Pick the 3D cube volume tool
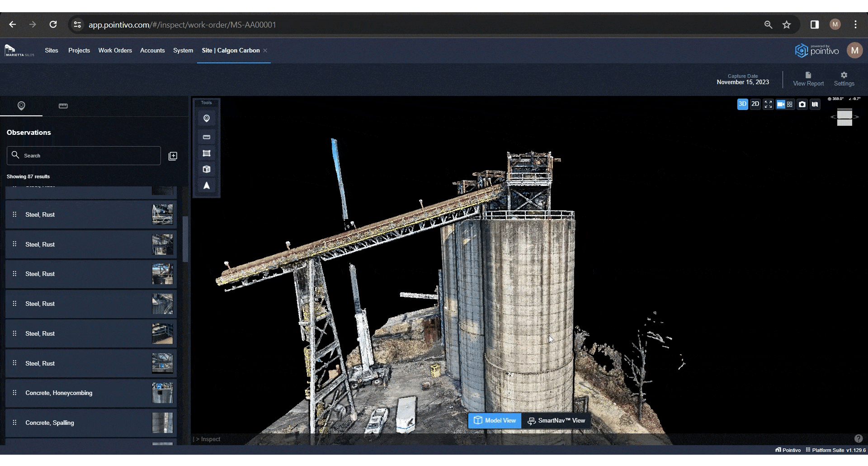 [207, 169]
